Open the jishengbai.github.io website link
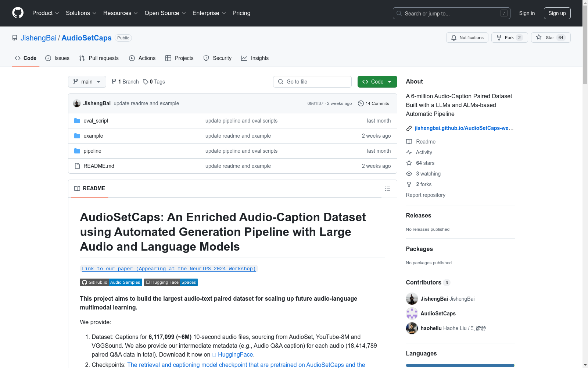The height and width of the screenshot is (368, 588). tap(464, 128)
